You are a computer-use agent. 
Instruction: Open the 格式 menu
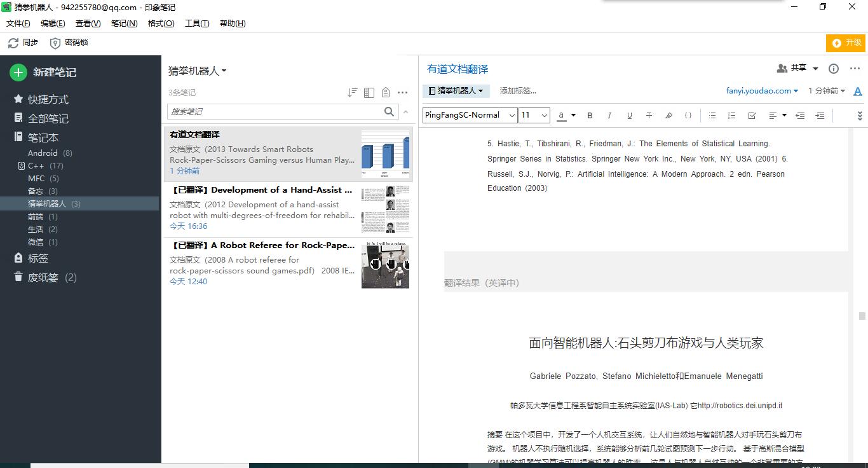click(162, 23)
